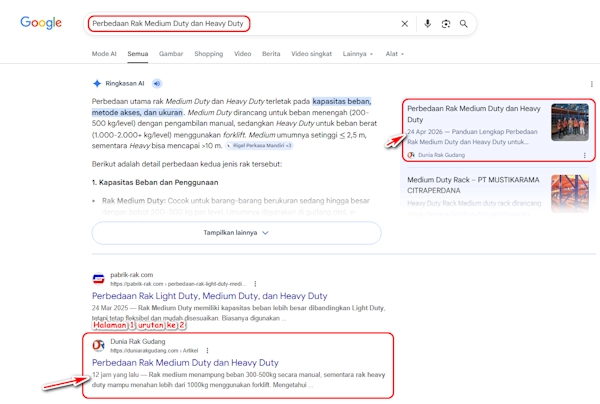Click the duniarakgudang.com › Artikel URL
This screenshot has width=600, height=404.
click(x=154, y=350)
